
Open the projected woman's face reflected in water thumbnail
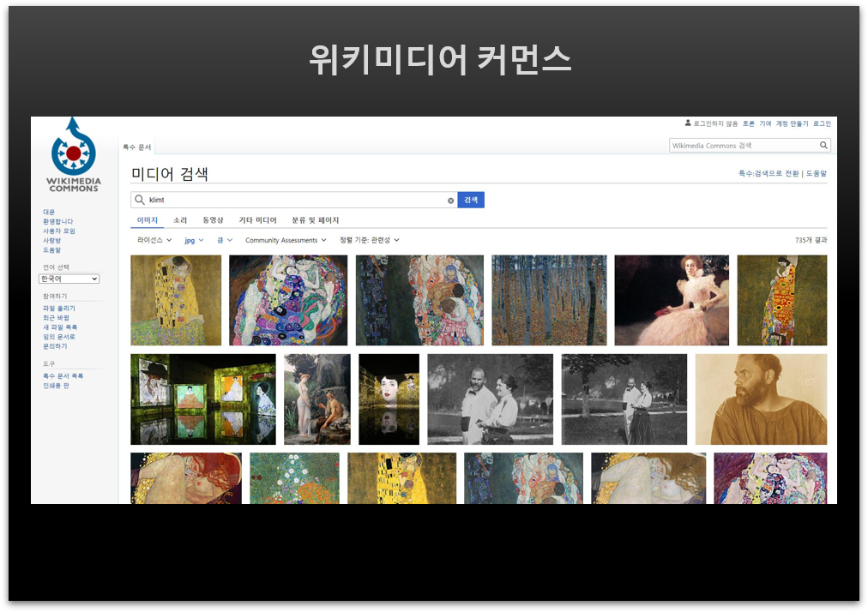389,399
